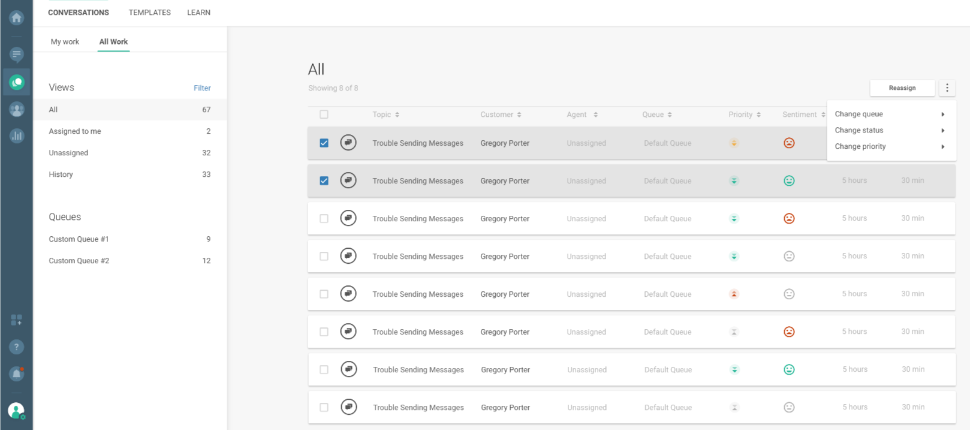The width and height of the screenshot is (970, 430).
Task: Expand the Change queue submenu
Action: tap(890, 114)
